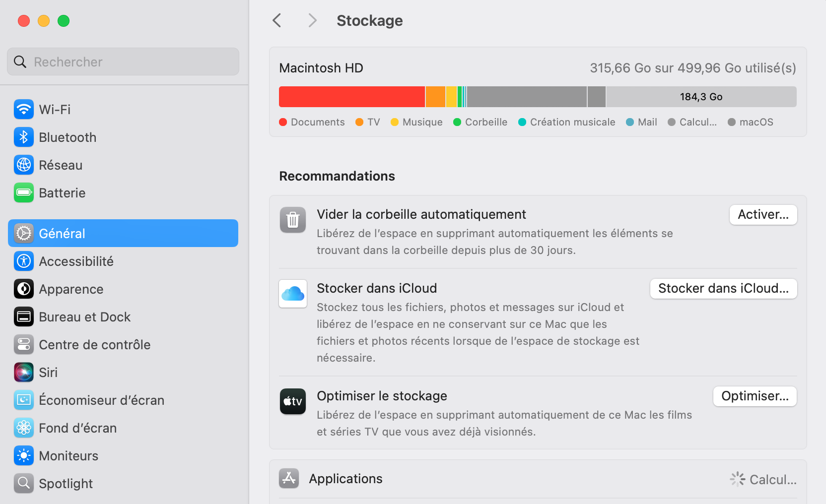The width and height of the screenshot is (826, 504).
Task: Select the Moniteurs sun icon
Action: point(24,455)
